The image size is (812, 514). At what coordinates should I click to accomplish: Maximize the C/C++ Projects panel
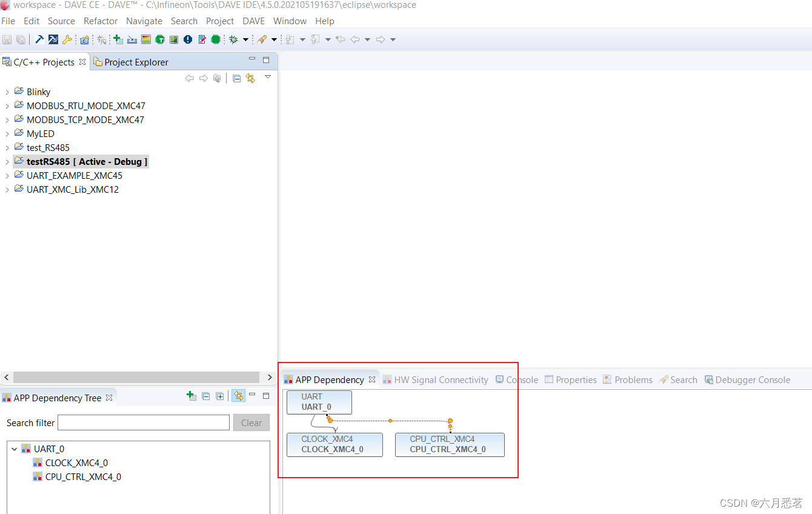click(266, 60)
